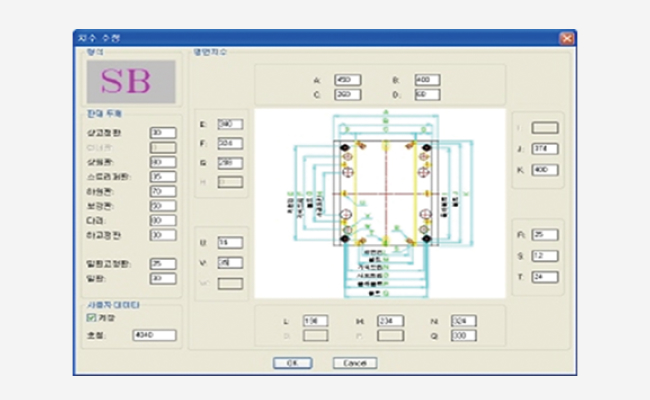
Task: Click the C dimension value box
Action: click(x=347, y=94)
